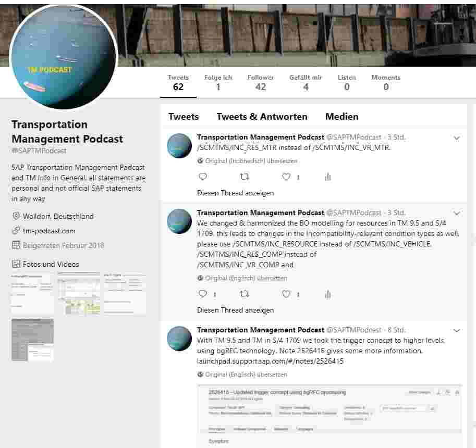Open analytics for the BO modelling tweet
This screenshot has height=448, width=476.
tap(328, 294)
